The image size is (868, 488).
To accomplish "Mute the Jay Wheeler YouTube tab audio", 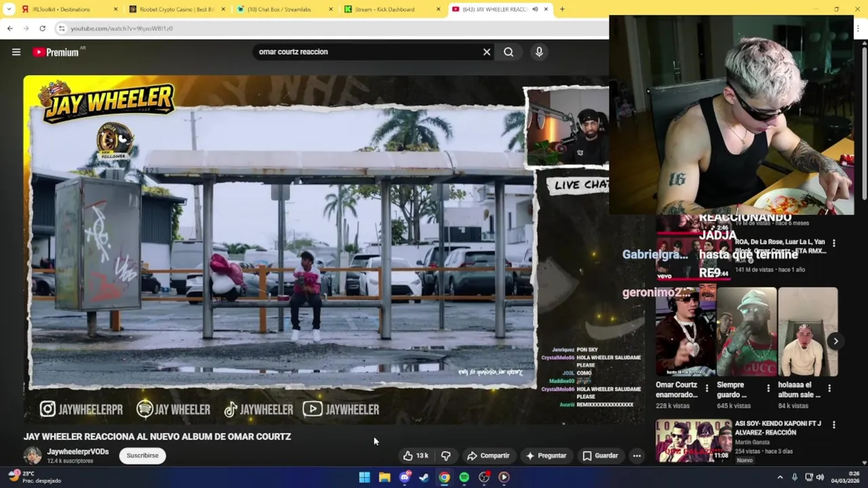I will pyautogui.click(x=535, y=9).
